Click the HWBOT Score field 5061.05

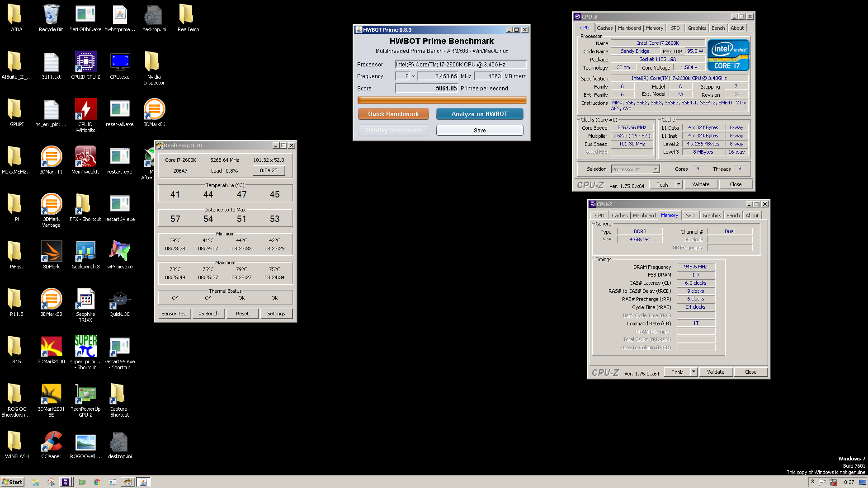[x=426, y=88]
